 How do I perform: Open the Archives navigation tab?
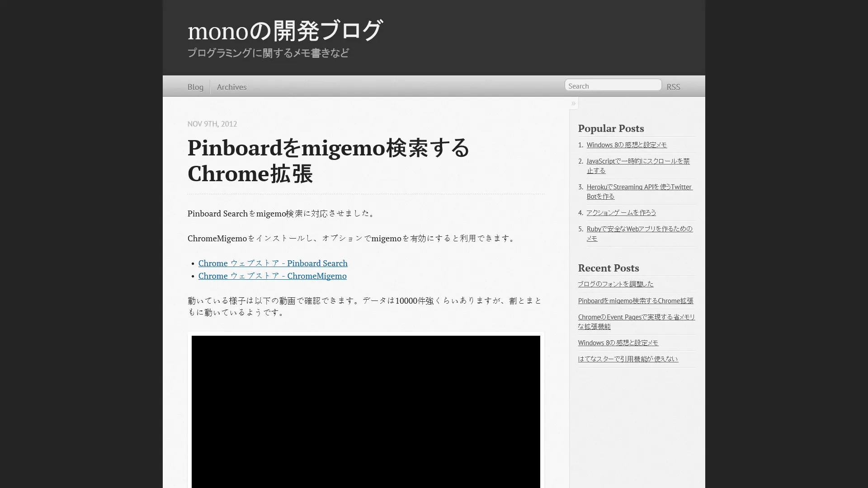231,86
